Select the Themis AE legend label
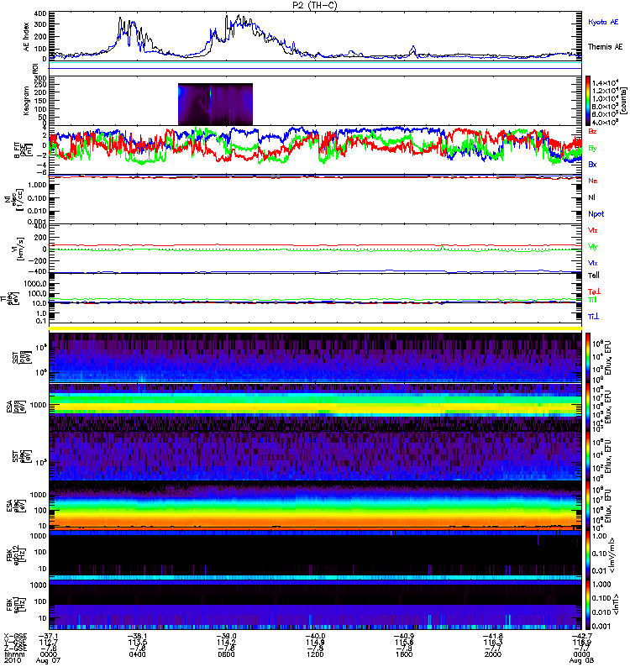630x672 pixels. pos(605,47)
